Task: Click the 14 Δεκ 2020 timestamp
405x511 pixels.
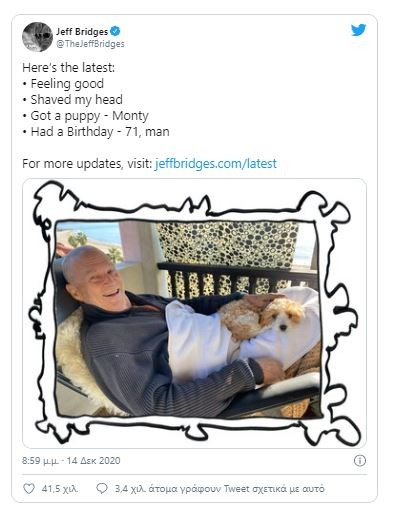Action: coord(93,461)
